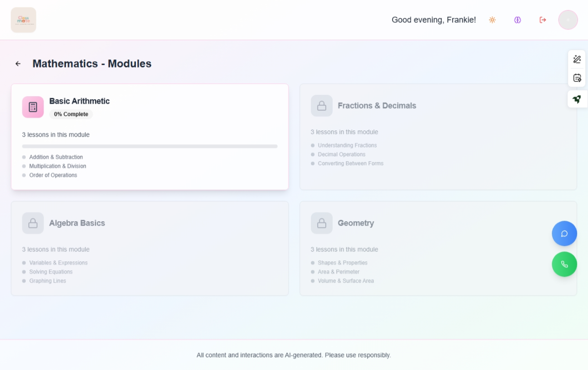Expand the Fractions & Decimals module
Screen dimensions: 588x370
pyautogui.click(x=438, y=136)
